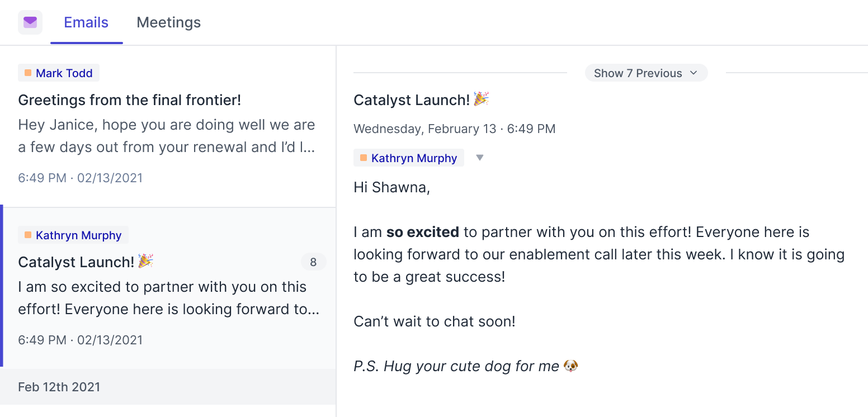Click the party popper emoji on the Catalyst Launch list item
This screenshot has width=868, height=417.
tap(146, 261)
